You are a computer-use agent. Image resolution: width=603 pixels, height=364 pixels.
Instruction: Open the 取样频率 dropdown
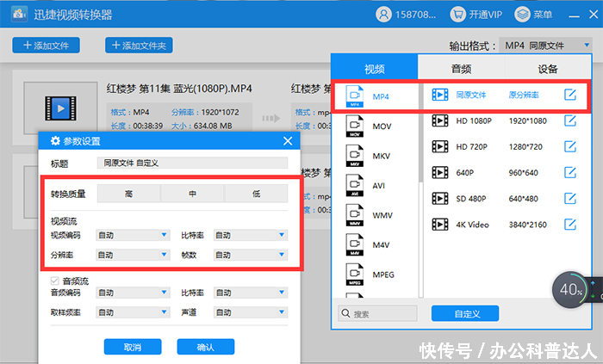pos(133,312)
